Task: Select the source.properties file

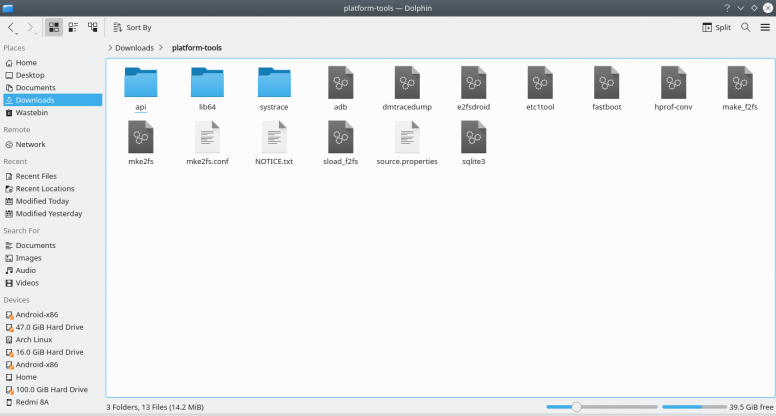Action: click(x=407, y=143)
